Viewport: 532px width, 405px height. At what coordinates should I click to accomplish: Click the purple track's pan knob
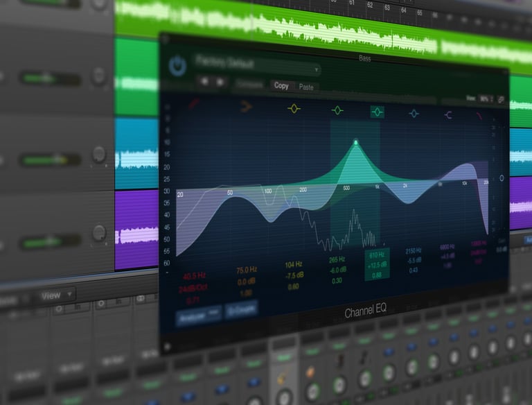tap(99, 233)
